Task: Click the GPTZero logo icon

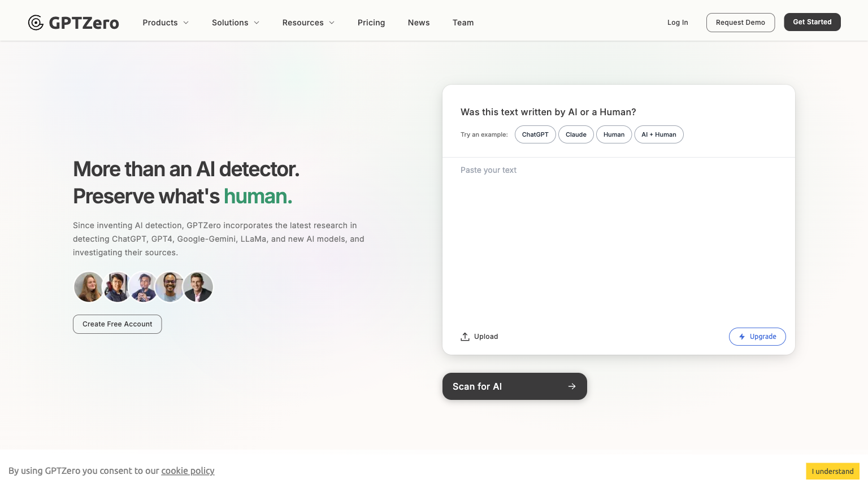Action: 36,23
